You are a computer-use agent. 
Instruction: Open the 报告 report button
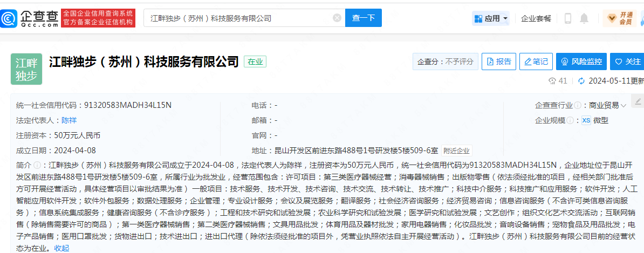(x=498, y=61)
